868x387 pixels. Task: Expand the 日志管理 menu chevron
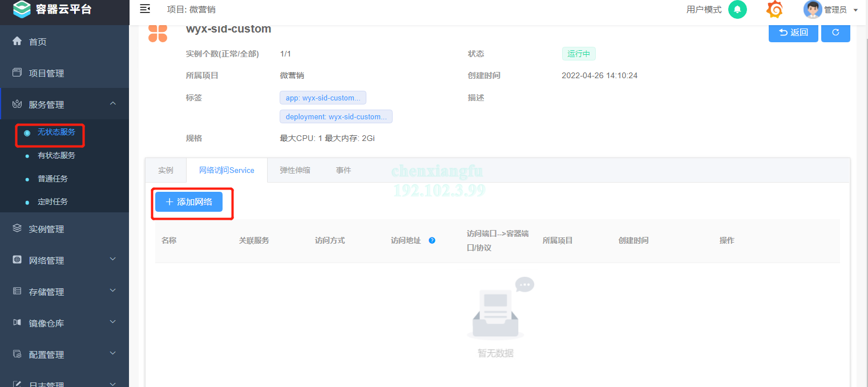tap(112, 384)
